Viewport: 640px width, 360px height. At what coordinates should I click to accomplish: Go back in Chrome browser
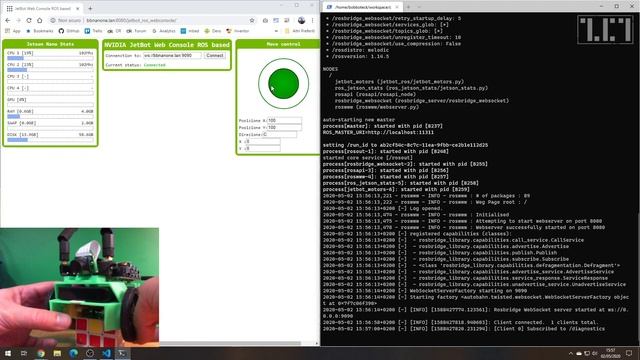(8, 20)
